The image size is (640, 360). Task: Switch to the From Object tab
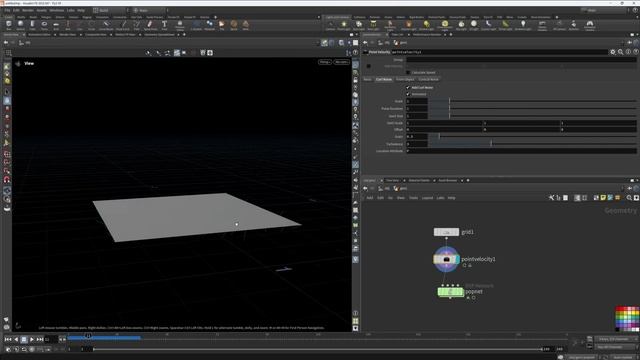[x=405, y=79]
